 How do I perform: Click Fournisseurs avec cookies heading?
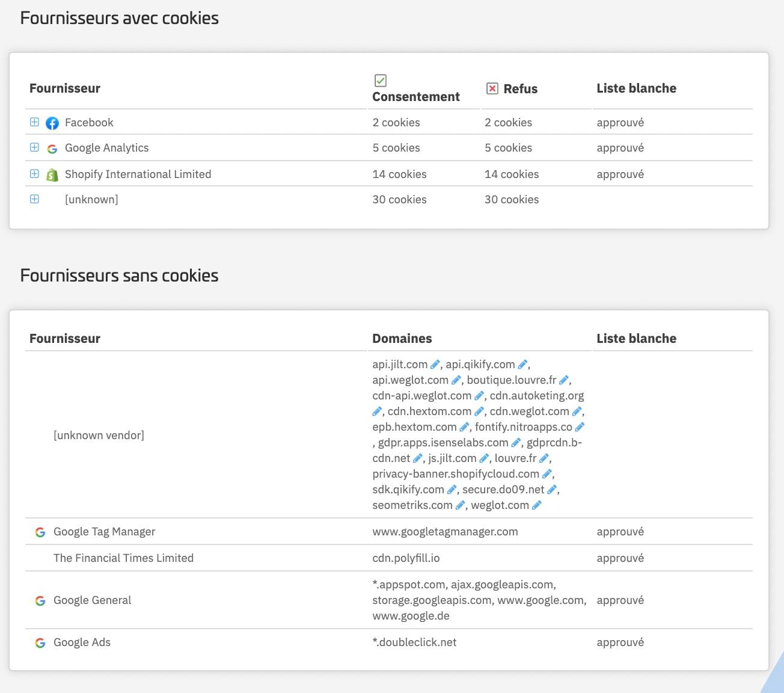coord(119,18)
